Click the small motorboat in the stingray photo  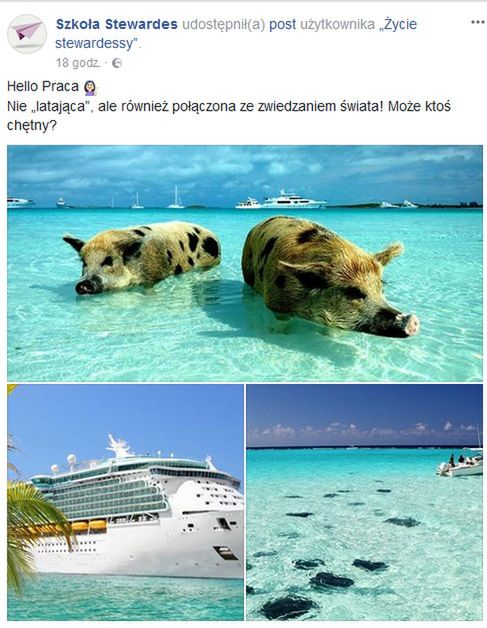pos(459,467)
